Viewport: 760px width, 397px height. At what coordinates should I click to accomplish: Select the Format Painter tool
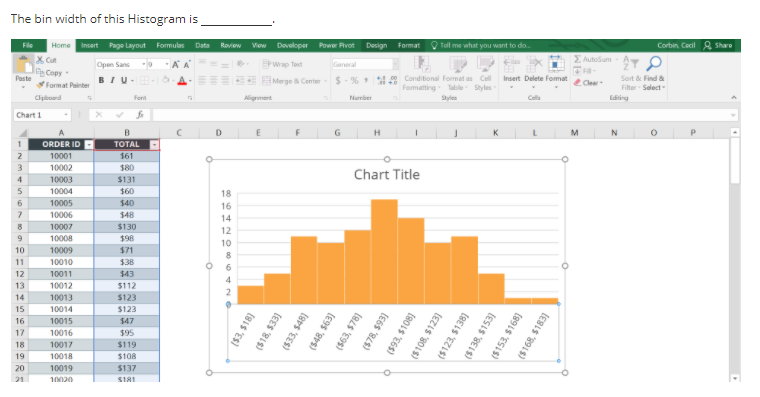click(63, 85)
